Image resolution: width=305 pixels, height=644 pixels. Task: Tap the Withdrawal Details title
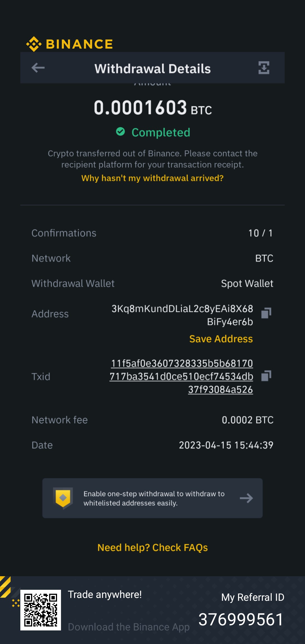pos(152,69)
